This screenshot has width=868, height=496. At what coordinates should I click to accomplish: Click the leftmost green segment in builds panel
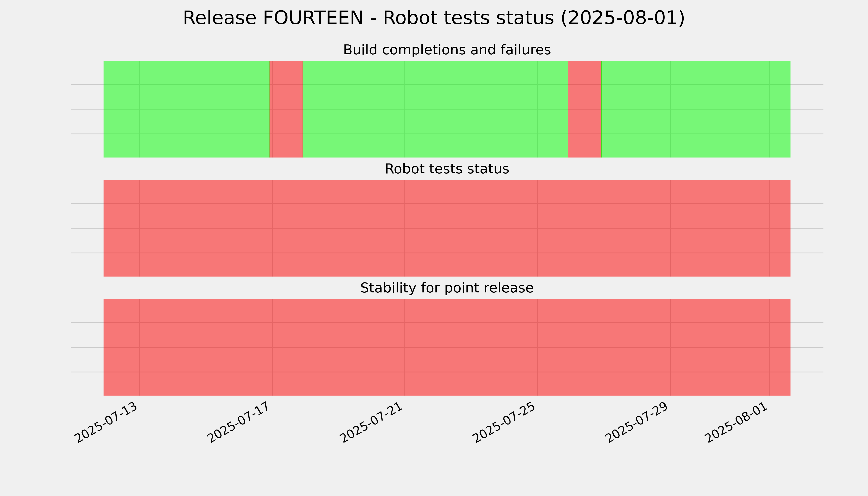tap(186, 109)
